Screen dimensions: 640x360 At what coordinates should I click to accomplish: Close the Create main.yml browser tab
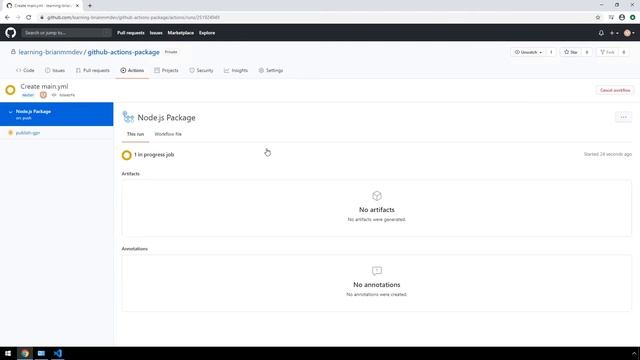click(x=77, y=6)
